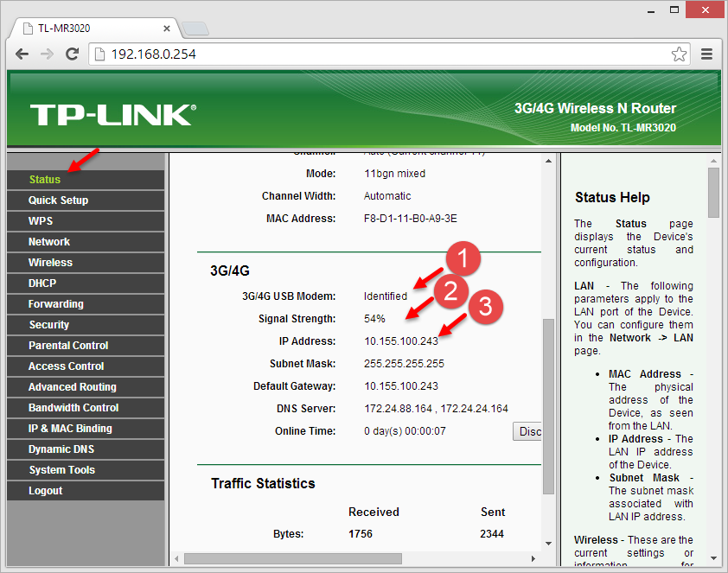Screen dimensions: 728x573
Task: Click the Status Help heading
Action: pos(612,198)
